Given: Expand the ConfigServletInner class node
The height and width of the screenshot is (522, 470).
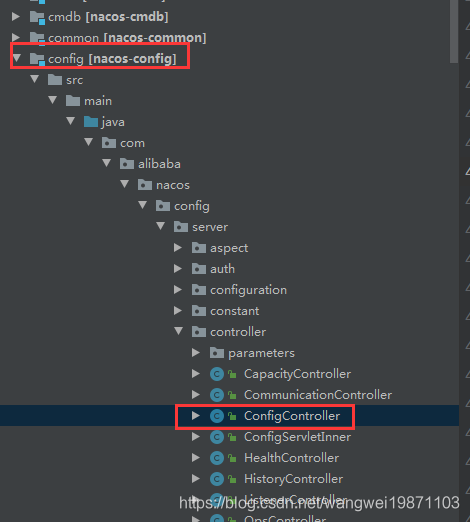Looking at the screenshot, I should (x=196, y=437).
